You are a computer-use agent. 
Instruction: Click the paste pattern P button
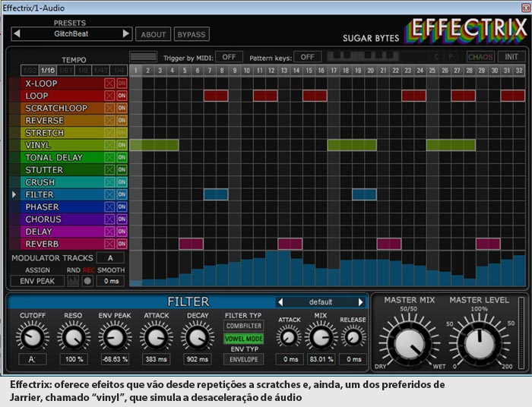[451, 57]
